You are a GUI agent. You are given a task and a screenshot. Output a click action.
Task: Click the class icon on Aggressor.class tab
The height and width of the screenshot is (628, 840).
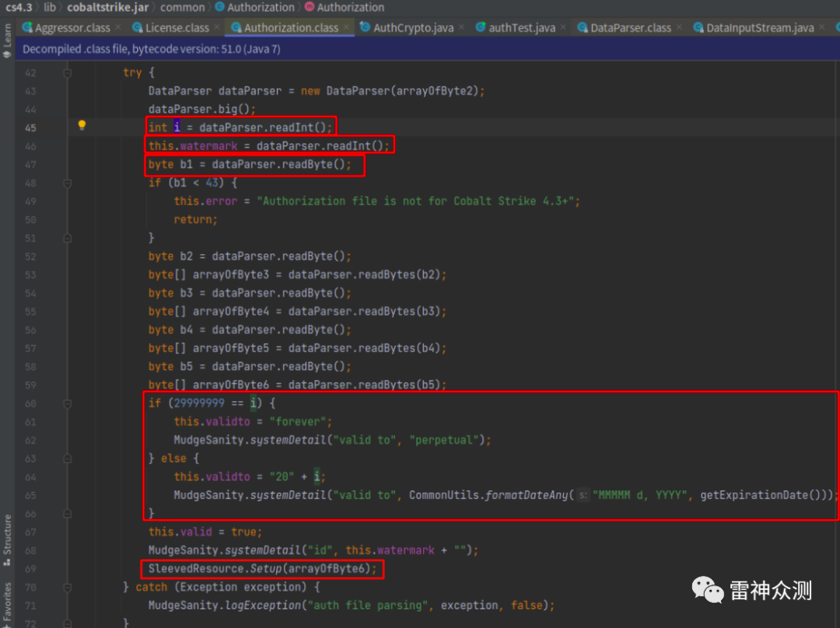pyautogui.click(x=27, y=27)
